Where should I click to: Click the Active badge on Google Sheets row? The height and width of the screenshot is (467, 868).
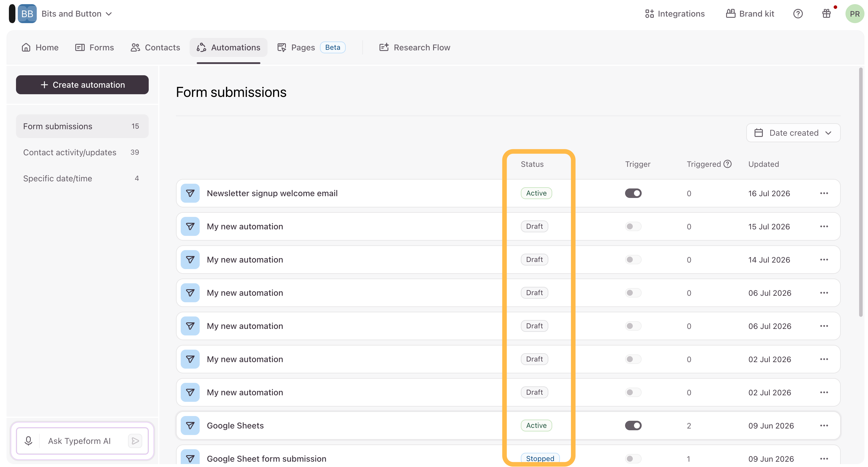click(536, 426)
